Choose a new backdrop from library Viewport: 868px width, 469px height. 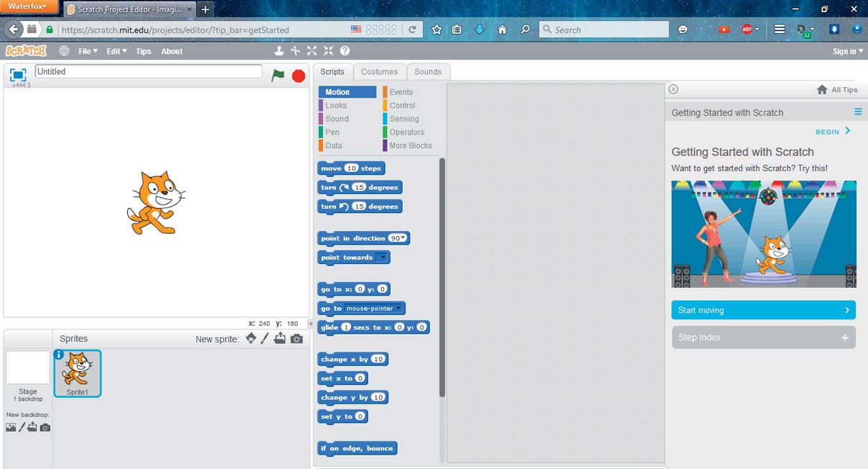[x=11, y=427]
